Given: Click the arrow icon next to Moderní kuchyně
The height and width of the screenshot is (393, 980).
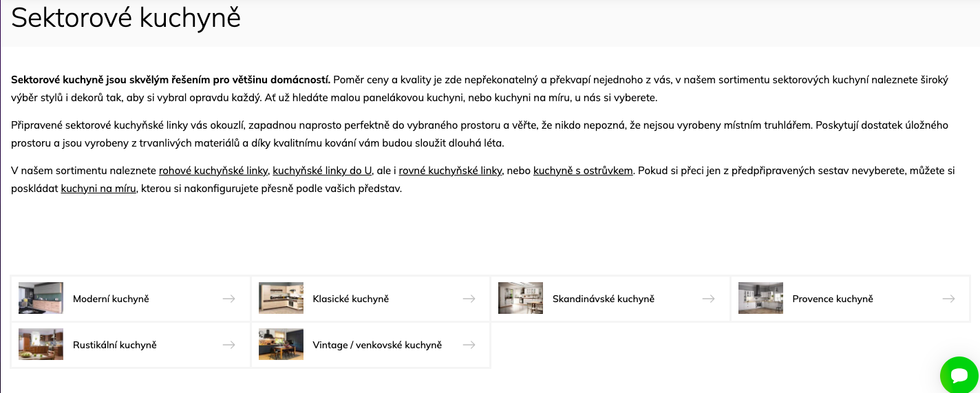Looking at the screenshot, I should [x=229, y=299].
